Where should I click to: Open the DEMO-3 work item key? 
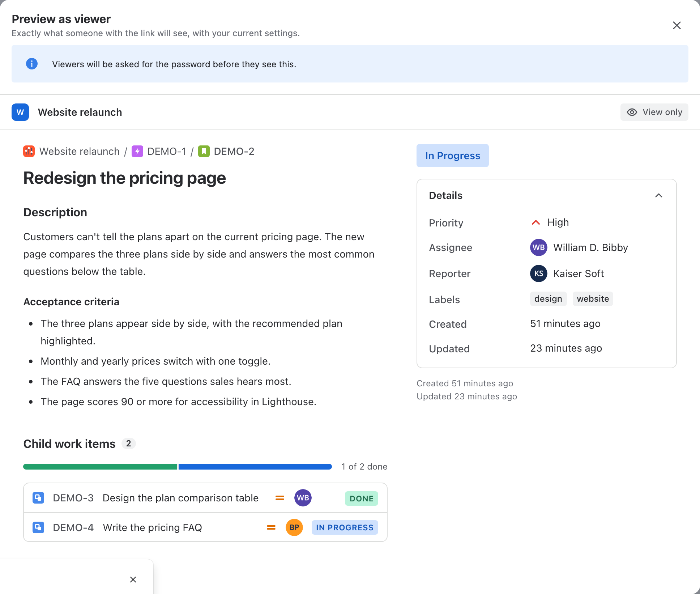pyautogui.click(x=73, y=498)
